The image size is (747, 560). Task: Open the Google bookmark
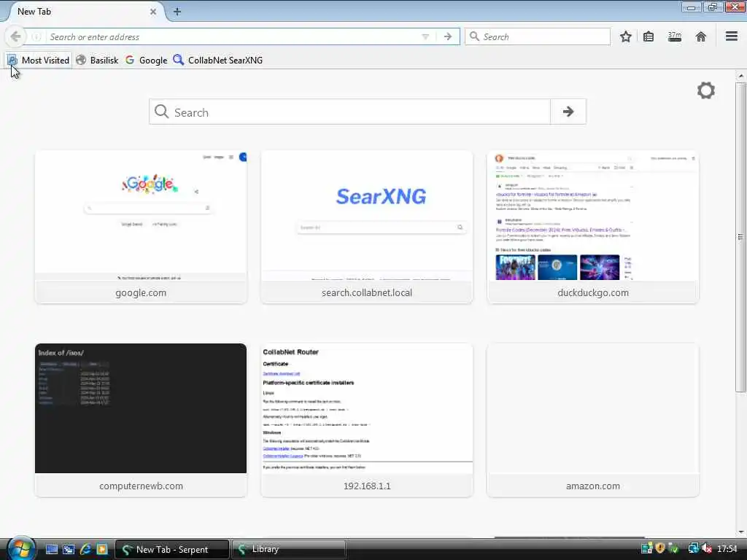pos(147,61)
